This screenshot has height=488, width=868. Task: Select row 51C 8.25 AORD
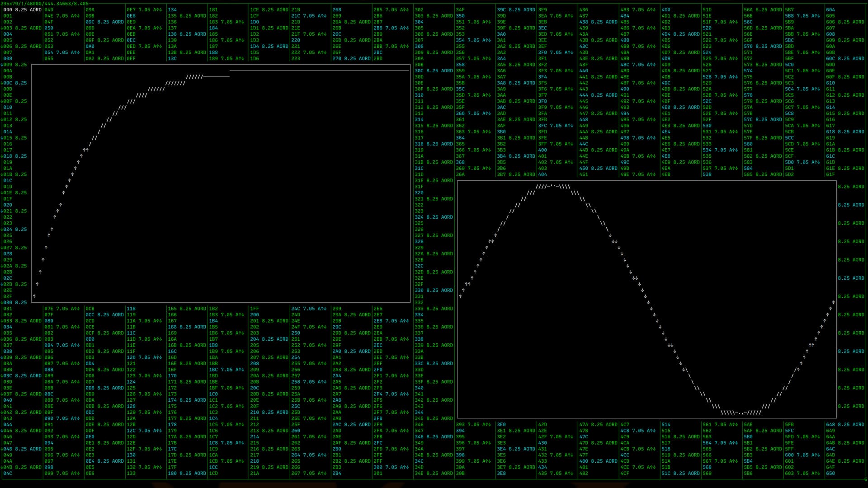pos(680,474)
